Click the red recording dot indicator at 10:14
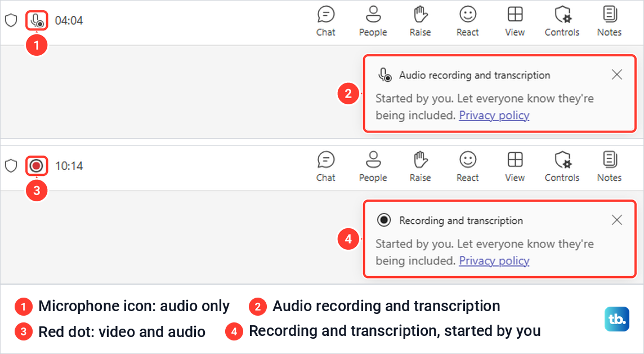The width and height of the screenshot is (644, 354). (37, 166)
